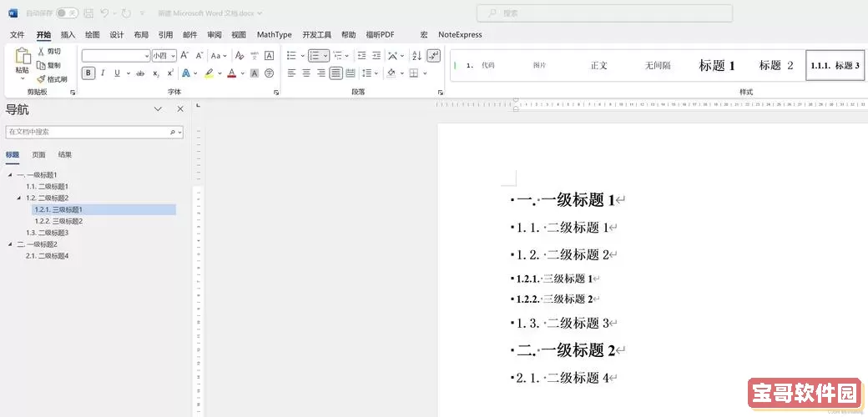Decrease paragraph indent
868x417 pixels.
pos(361,56)
